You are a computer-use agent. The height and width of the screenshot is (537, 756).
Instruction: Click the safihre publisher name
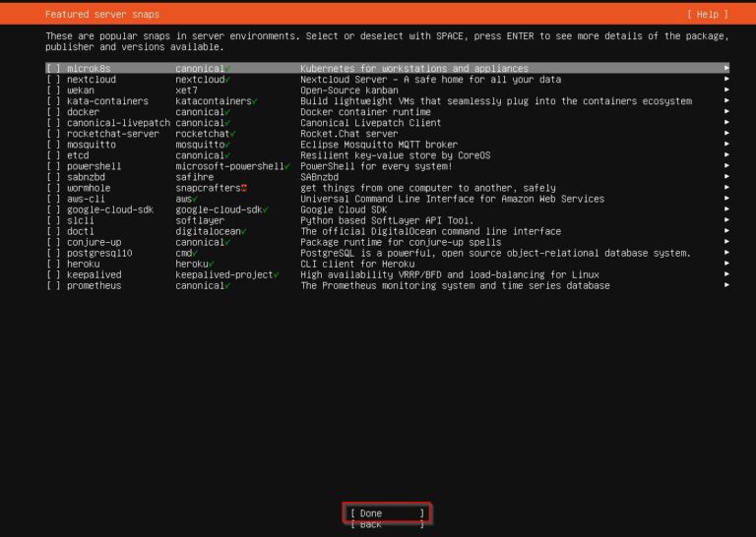[x=194, y=177]
